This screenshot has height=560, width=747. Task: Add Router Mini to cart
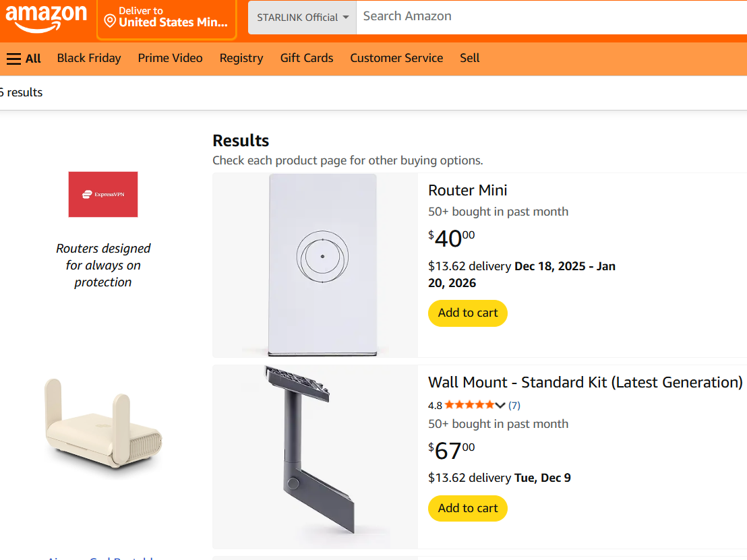click(x=468, y=313)
